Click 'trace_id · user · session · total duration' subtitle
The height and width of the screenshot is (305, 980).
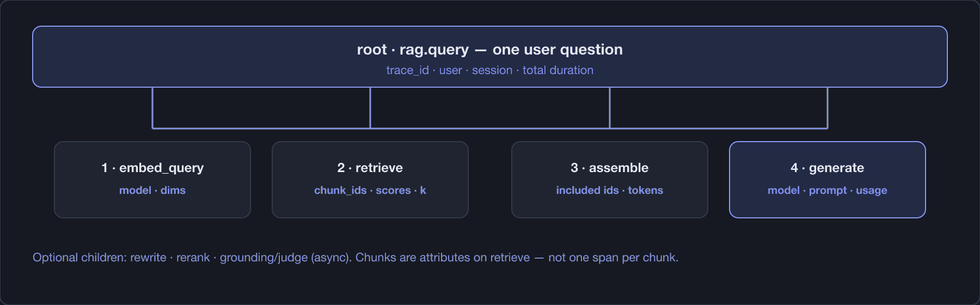tap(490, 70)
